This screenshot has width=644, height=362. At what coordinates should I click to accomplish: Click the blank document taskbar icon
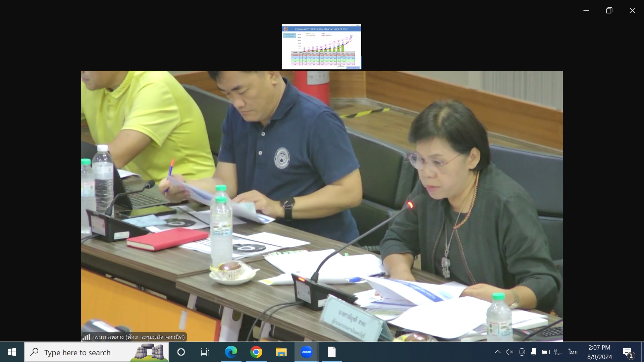pyautogui.click(x=331, y=352)
